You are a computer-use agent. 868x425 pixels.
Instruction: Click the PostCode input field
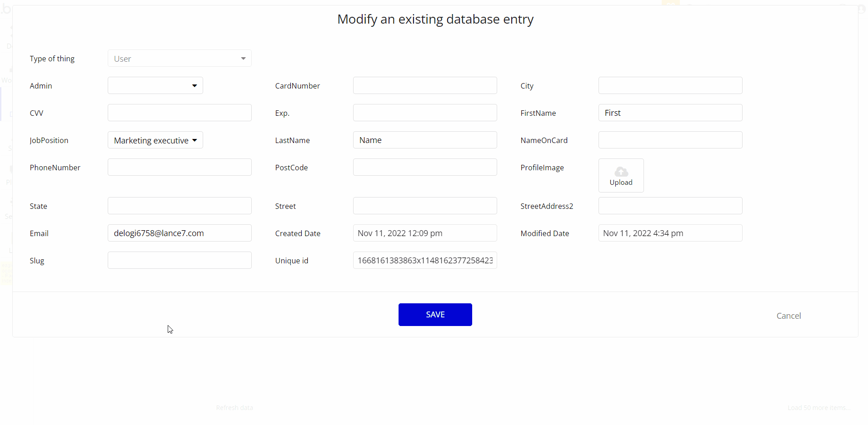click(424, 168)
